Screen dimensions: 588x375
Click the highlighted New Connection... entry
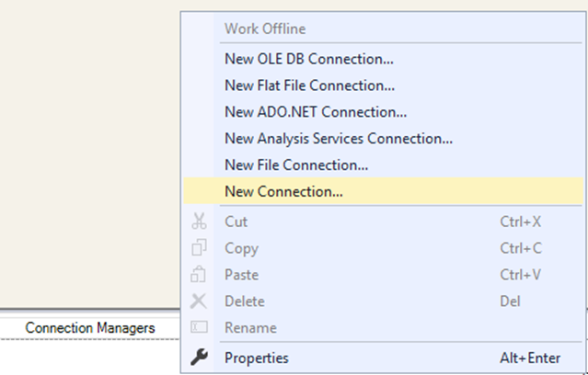point(283,192)
